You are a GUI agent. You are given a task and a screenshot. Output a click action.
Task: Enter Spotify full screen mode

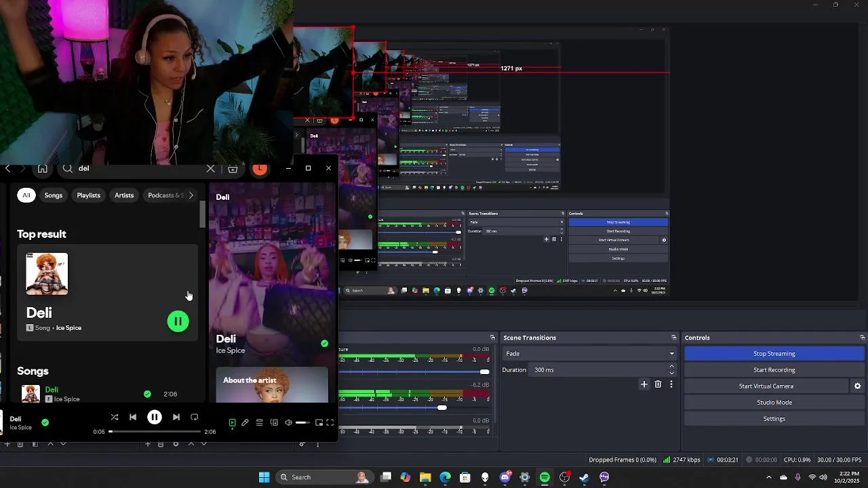pos(330,422)
